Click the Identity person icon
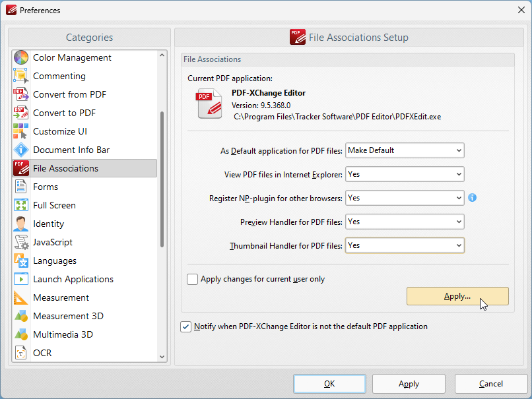Screen dimensions: 532x399 (x=21, y=224)
